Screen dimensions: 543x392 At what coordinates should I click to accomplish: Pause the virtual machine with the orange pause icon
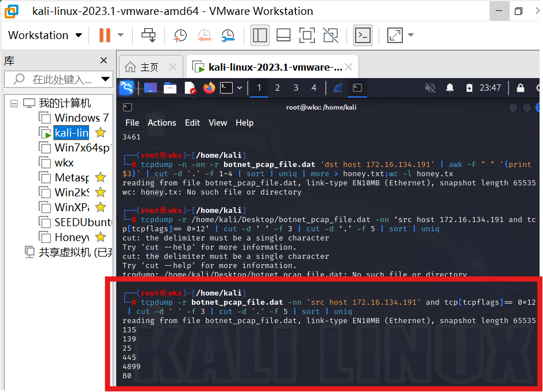(105, 35)
